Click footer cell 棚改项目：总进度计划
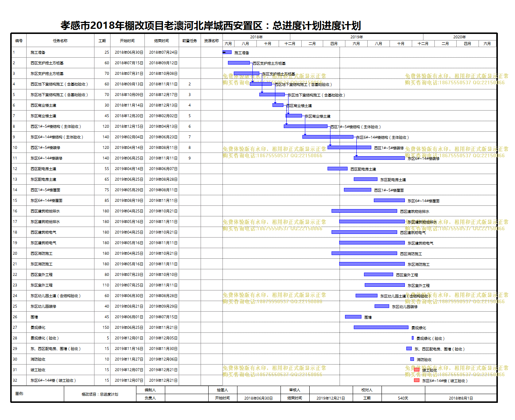This screenshot has width=515, height=420. [100, 394]
